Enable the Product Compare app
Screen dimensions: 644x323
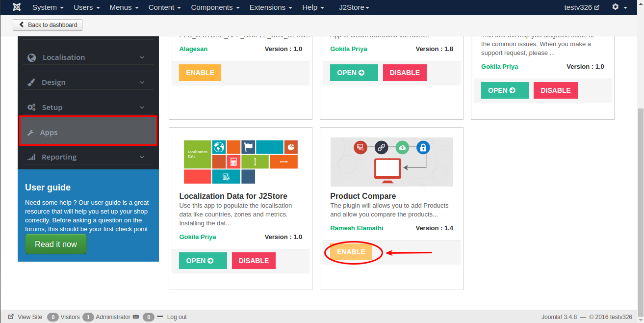pyautogui.click(x=351, y=252)
